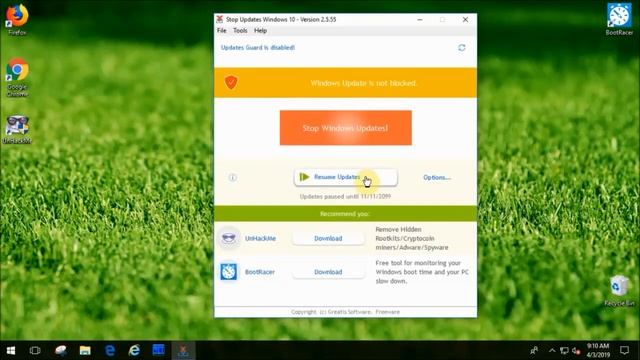The height and width of the screenshot is (360, 640).
Task: Open Task View on taskbar
Action: tap(35, 350)
